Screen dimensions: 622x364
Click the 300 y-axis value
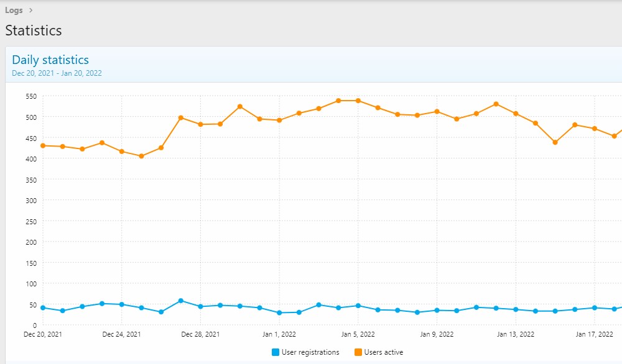tap(31, 201)
